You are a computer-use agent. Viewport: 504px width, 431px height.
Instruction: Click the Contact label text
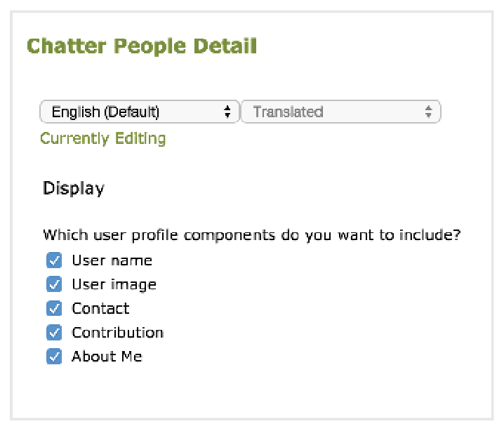(x=100, y=309)
